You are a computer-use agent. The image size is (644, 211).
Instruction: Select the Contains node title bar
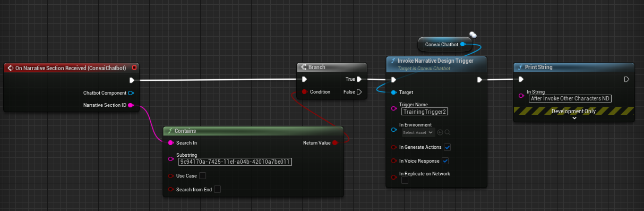tap(254, 131)
